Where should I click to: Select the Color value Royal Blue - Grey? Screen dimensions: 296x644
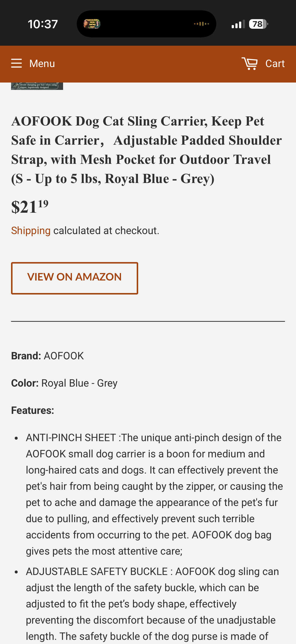coord(79,383)
